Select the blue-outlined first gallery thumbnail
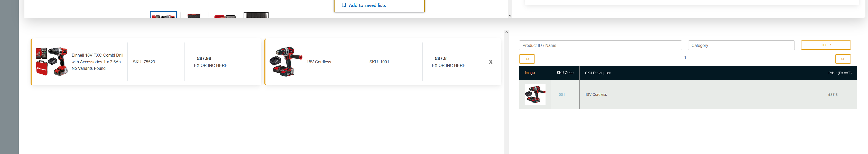The width and height of the screenshot is (868, 154). (163, 15)
